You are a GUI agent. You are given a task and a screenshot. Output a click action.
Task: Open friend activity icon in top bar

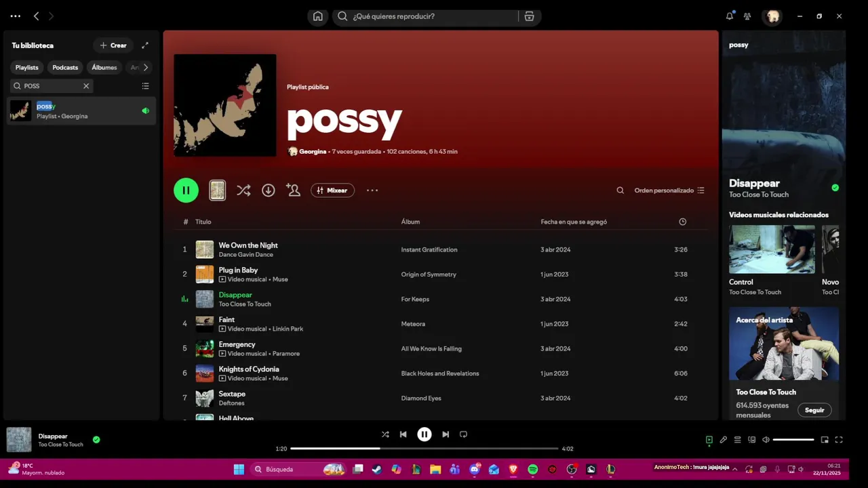(x=747, y=16)
